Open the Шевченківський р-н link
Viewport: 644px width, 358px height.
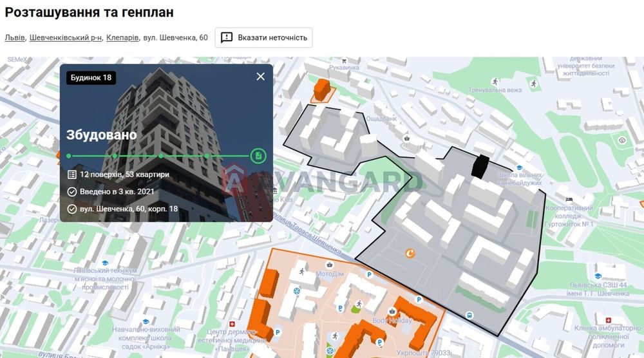pos(65,38)
